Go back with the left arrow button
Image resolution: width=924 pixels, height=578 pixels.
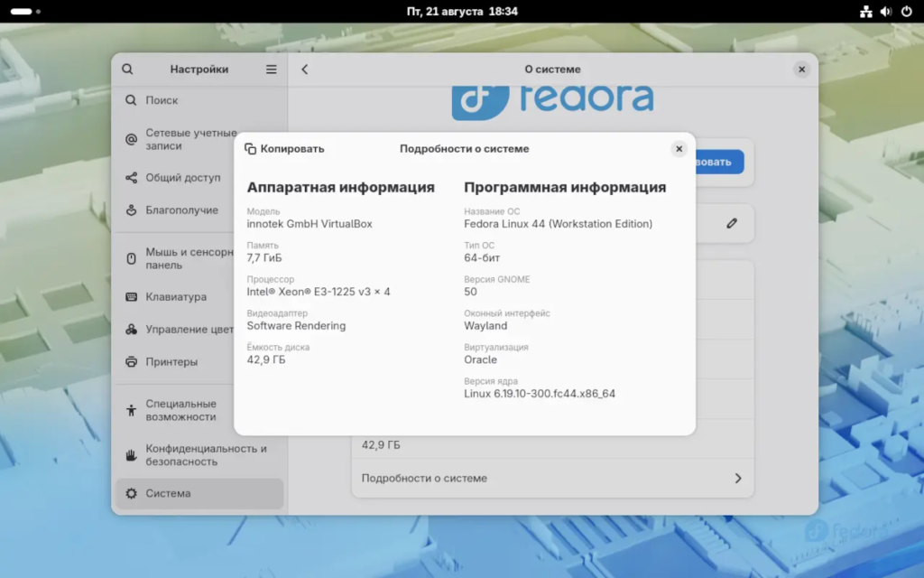pos(305,69)
